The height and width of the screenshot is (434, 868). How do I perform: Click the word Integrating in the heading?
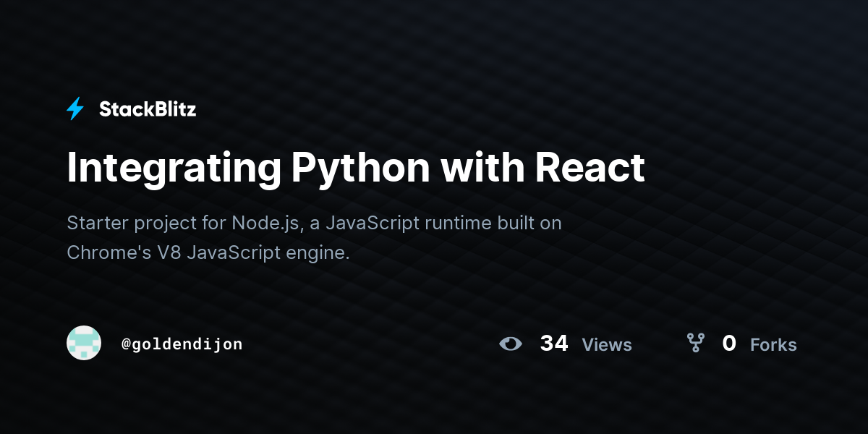tap(174, 168)
